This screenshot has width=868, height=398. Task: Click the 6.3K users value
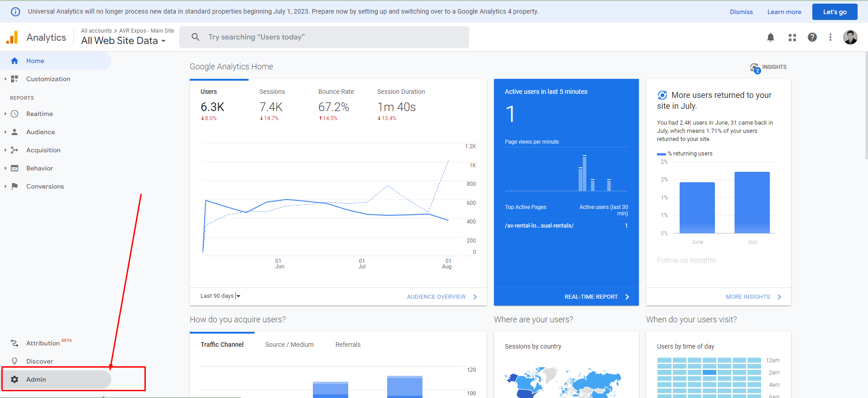212,107
